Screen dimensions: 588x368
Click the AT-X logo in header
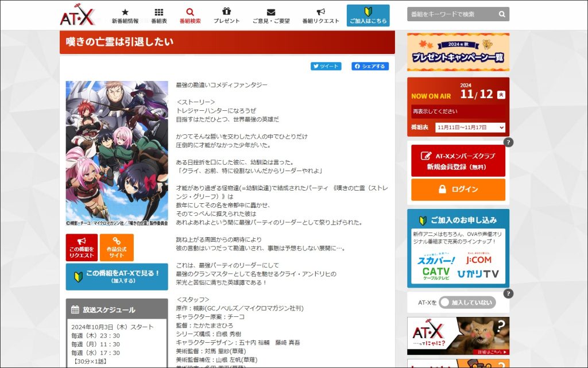click(x=78, y=16)
